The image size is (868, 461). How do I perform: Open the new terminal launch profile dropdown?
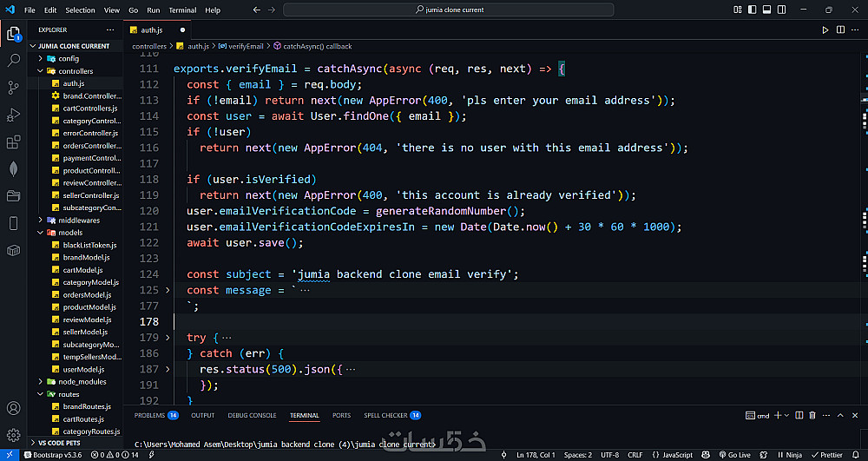click(x=787, y=416)
